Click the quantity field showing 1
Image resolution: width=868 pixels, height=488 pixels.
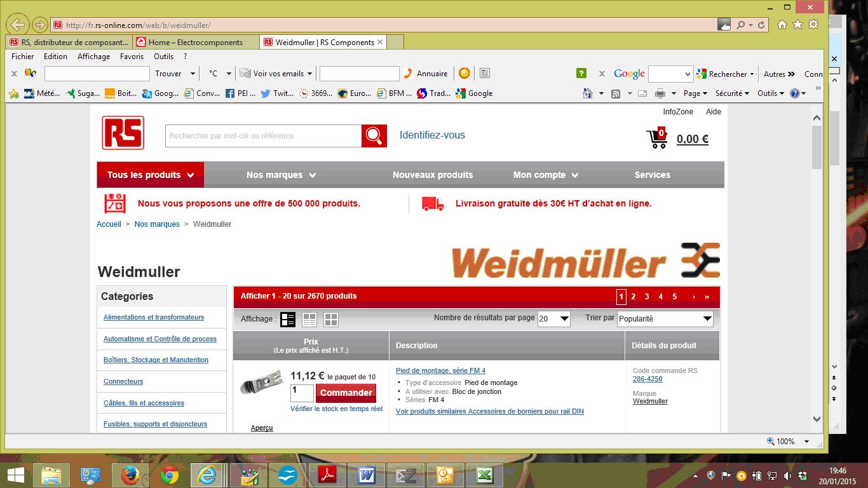302,393
